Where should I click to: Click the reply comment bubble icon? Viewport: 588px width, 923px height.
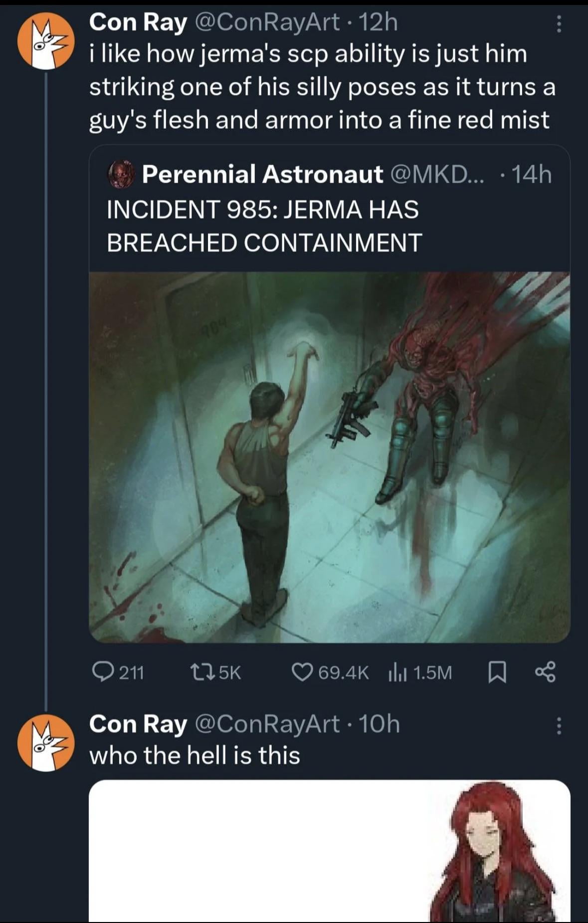103,672
